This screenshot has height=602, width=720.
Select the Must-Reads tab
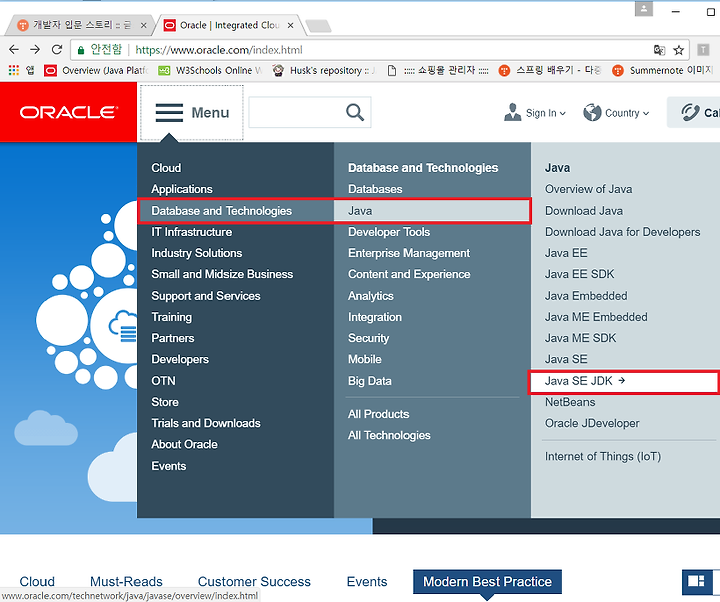(x=126, y=582)
